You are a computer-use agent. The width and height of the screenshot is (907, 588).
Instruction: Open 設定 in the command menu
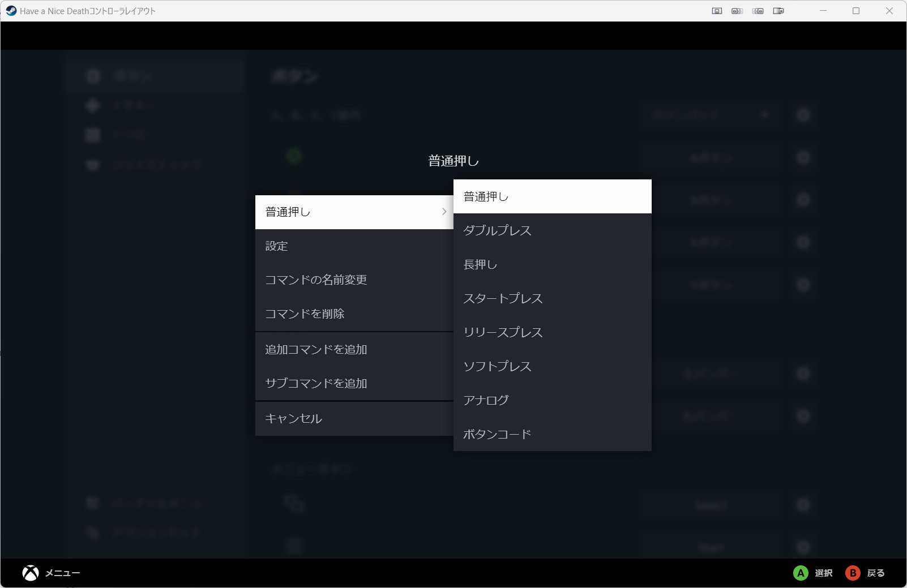point(354,246)
